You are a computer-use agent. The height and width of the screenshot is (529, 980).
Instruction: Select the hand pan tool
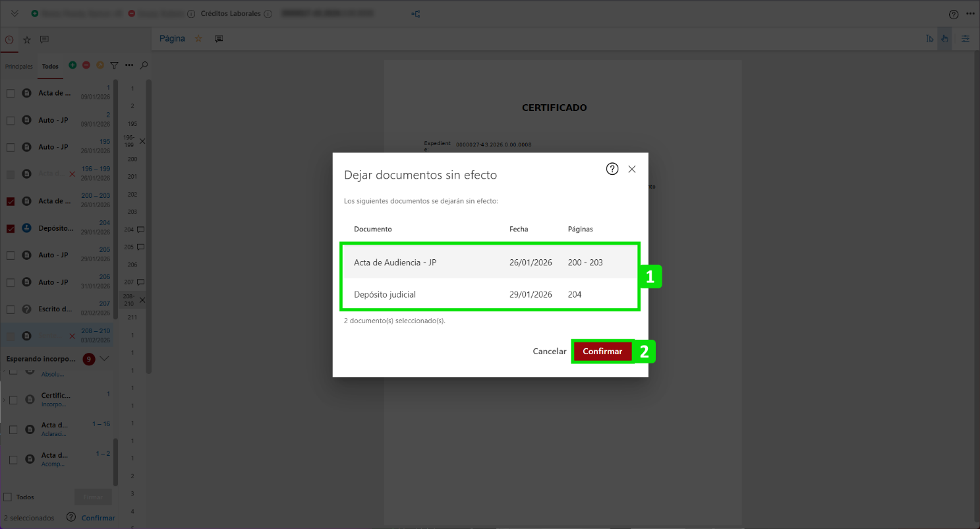click(944, 39)
